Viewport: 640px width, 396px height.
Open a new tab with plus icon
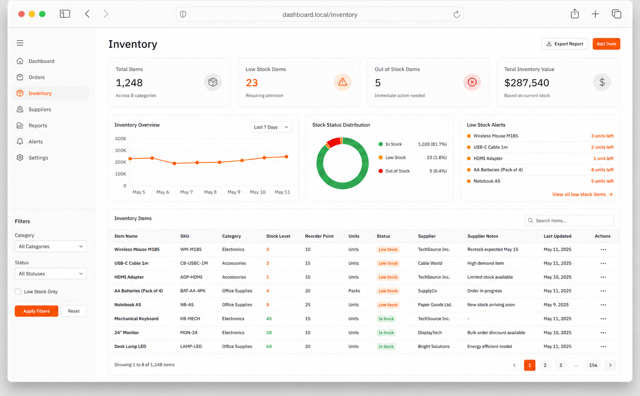tap(595, 14)
